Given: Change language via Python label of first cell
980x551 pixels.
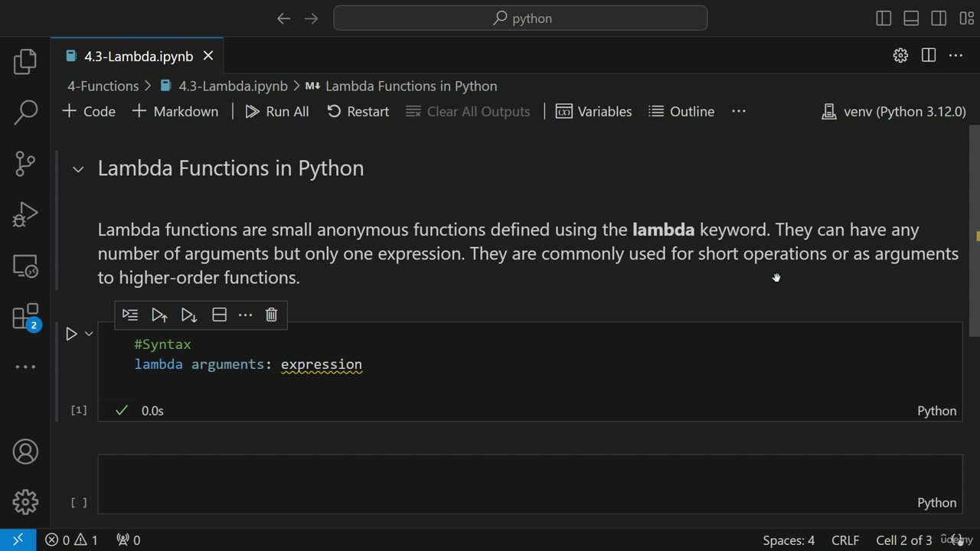Looking at the screenshot, I should [x=937, y=411].
